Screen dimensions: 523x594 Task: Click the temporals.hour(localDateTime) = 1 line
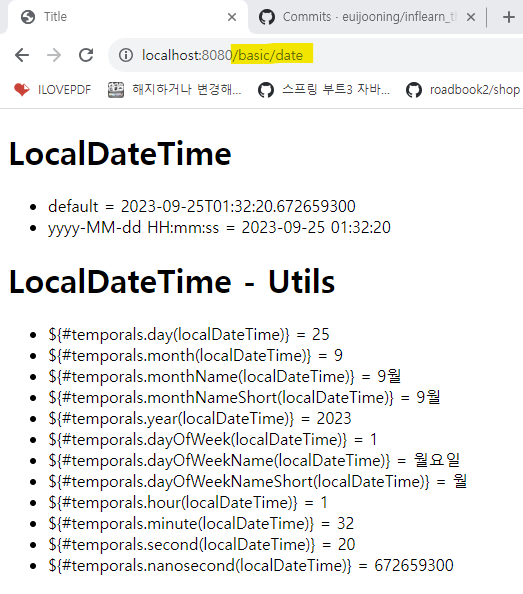point(188,503)
